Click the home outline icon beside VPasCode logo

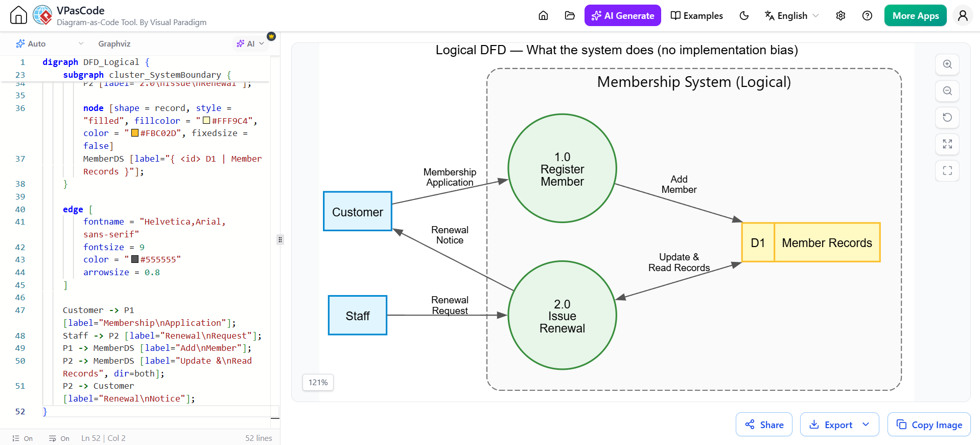(x=18, y=15)
